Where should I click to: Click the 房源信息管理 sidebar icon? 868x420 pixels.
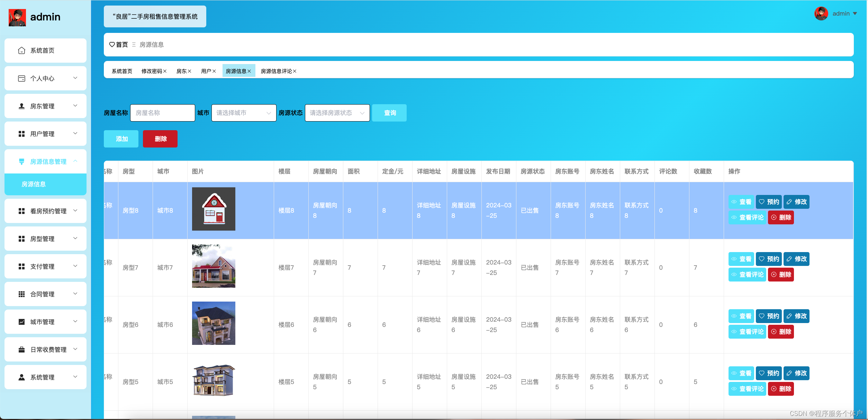[x=21, y=162]
